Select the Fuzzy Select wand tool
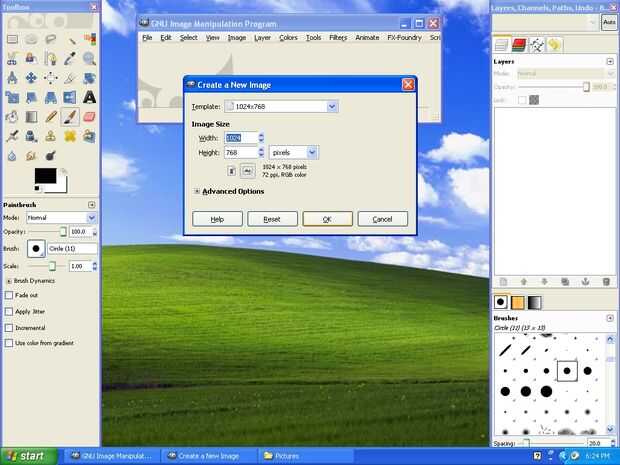 70,39
